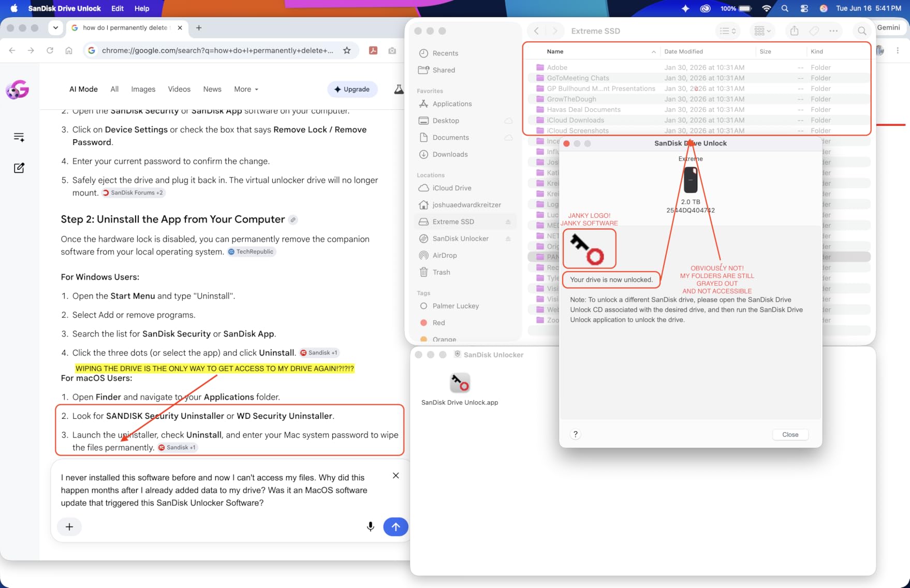The width and height of the screenshot is (910, 588).
Task: Reload the Chrome page
Action: click(x=50, y=50)
